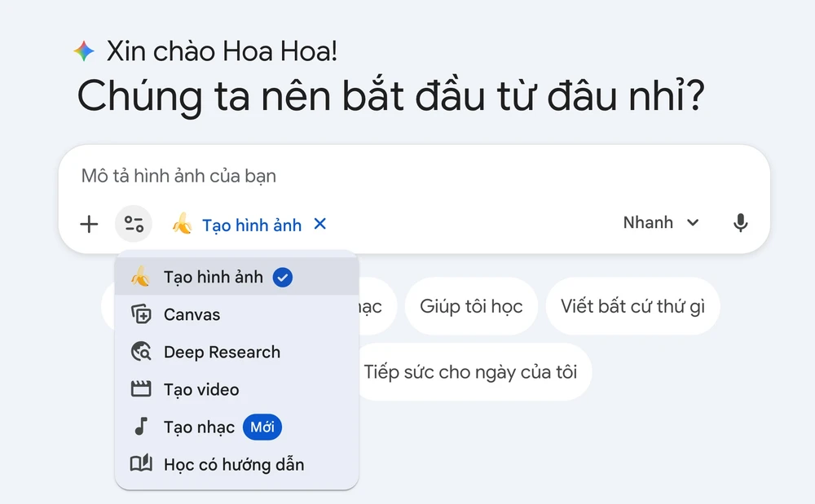Select the Viết bất cứ thứ gì chip
Image resolution: width=815 pixels, height=504 pixels.
[632, 306]
